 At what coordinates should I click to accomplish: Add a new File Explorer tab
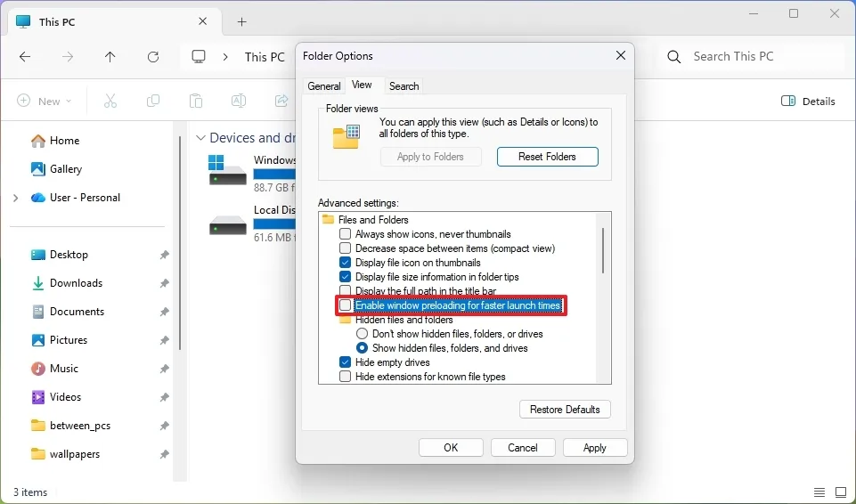[x=241, y=21]
